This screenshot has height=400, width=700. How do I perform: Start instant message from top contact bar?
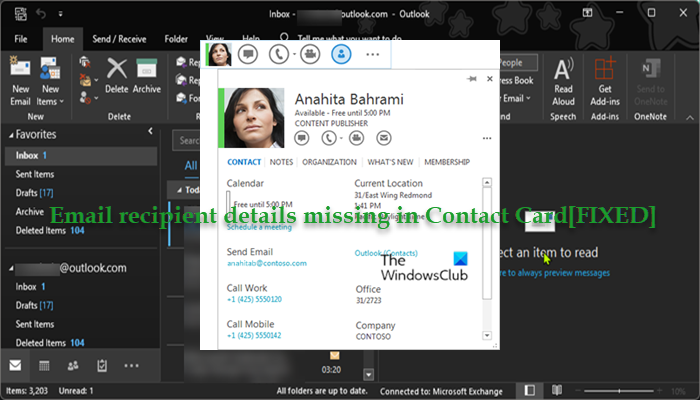click(248, 54)
